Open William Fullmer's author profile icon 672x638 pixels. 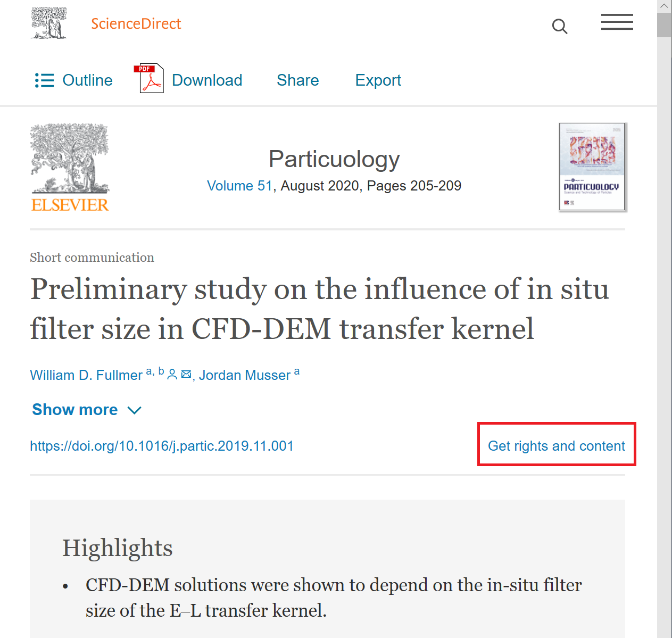point(172,375)
